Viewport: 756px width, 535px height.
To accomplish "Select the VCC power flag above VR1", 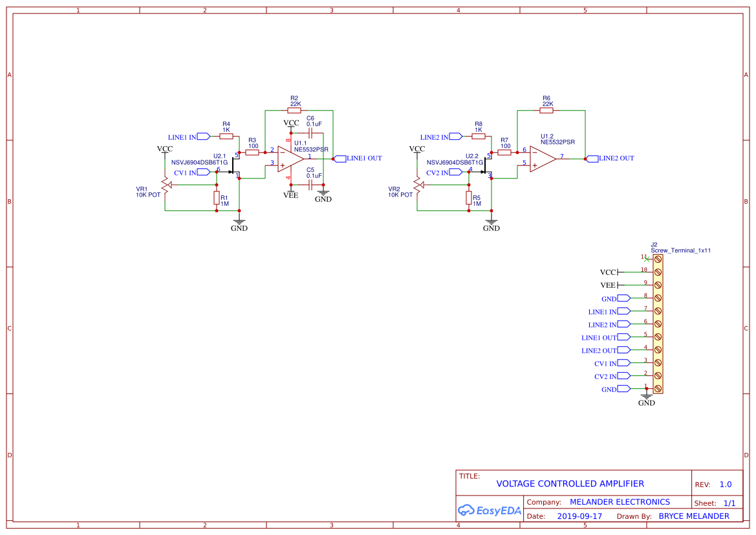I will pyautogui.click(x=166, y=148).
